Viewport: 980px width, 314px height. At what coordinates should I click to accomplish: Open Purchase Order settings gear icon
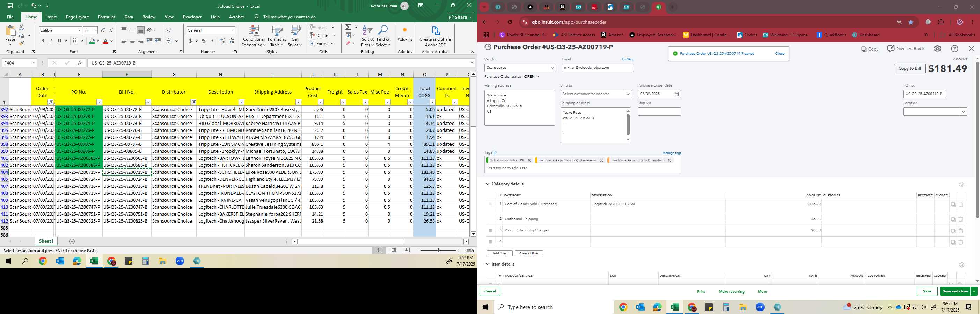click(x=937, y=48)
